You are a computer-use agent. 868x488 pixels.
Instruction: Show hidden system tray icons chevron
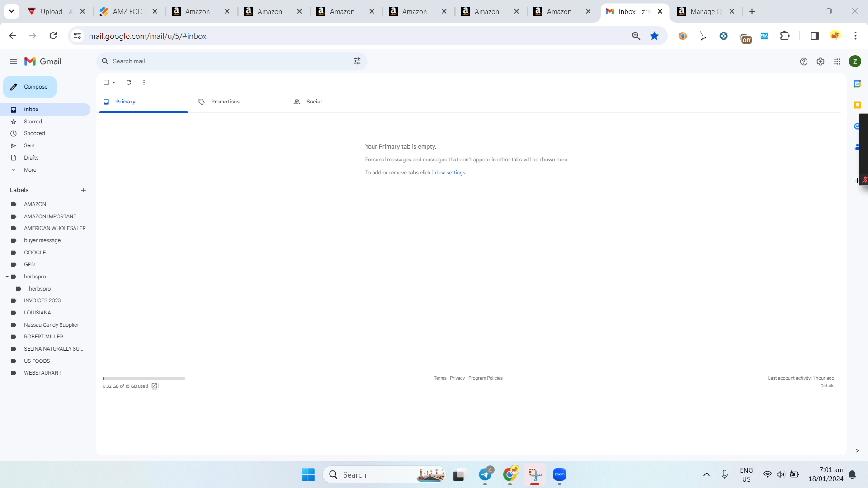click(707, 474)
